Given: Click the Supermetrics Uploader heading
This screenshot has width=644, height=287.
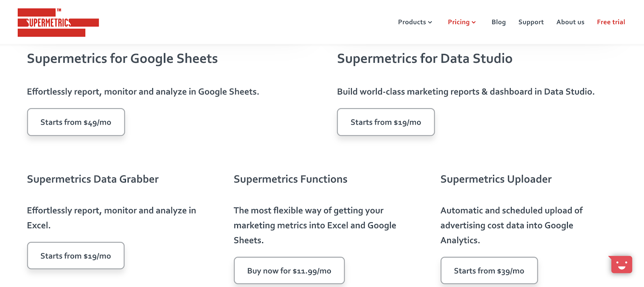Looking at the screenshot, I should coord(496,179).
